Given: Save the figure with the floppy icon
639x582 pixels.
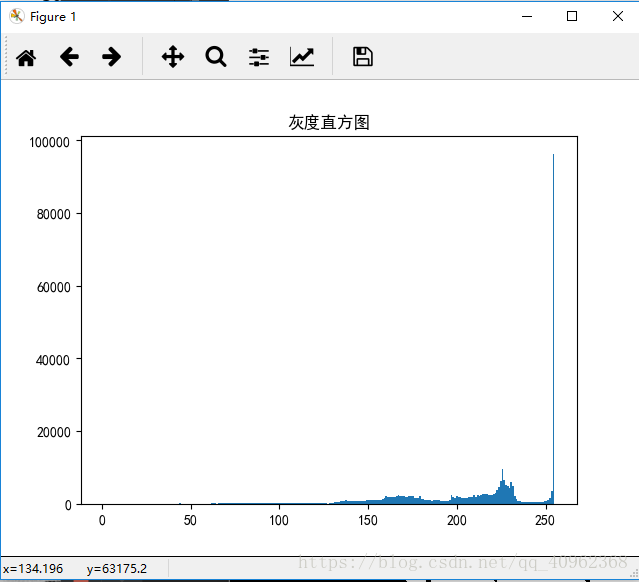Looking at the screenshot, I should pos(362,57).
